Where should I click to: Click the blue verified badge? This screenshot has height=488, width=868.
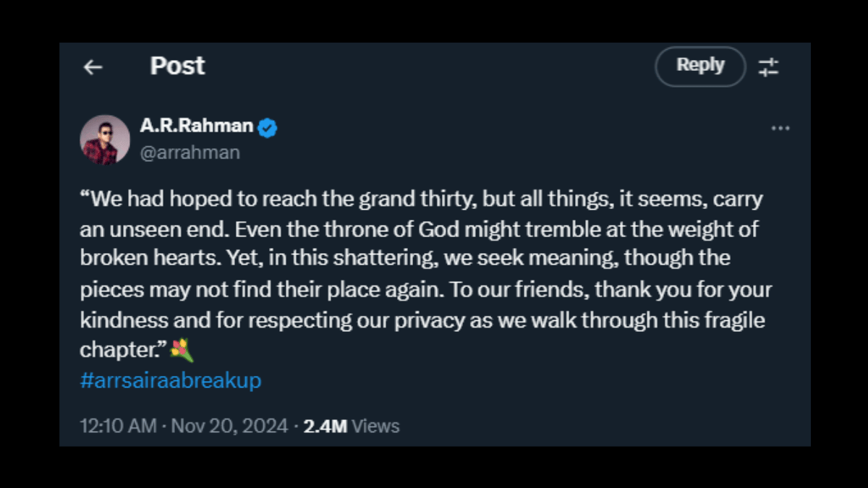coord(268,128)
